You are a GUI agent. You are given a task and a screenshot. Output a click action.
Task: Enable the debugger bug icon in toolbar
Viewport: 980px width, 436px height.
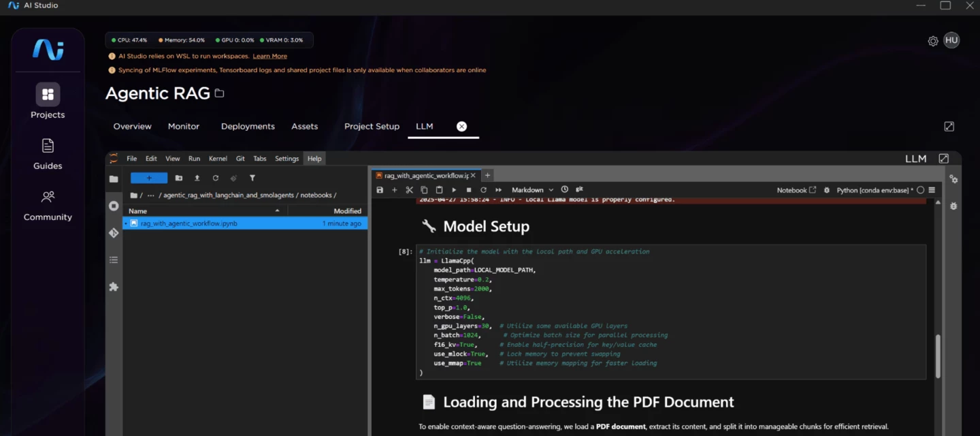click(x=827, y=190)
